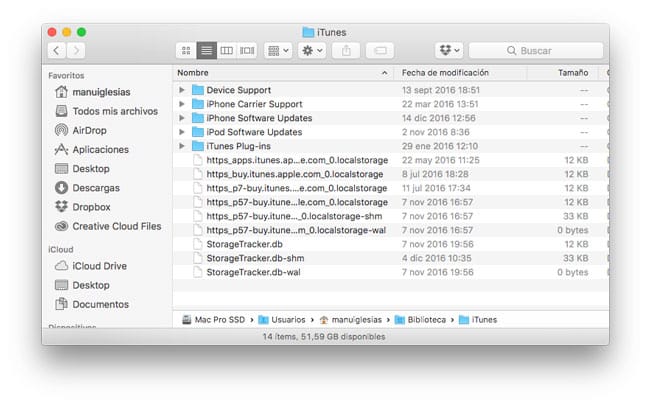The width and height of the screenshot is (650, 404).
Task: Click the 4 dic 2016 10:35 date
Action: [x=437, y=258]
